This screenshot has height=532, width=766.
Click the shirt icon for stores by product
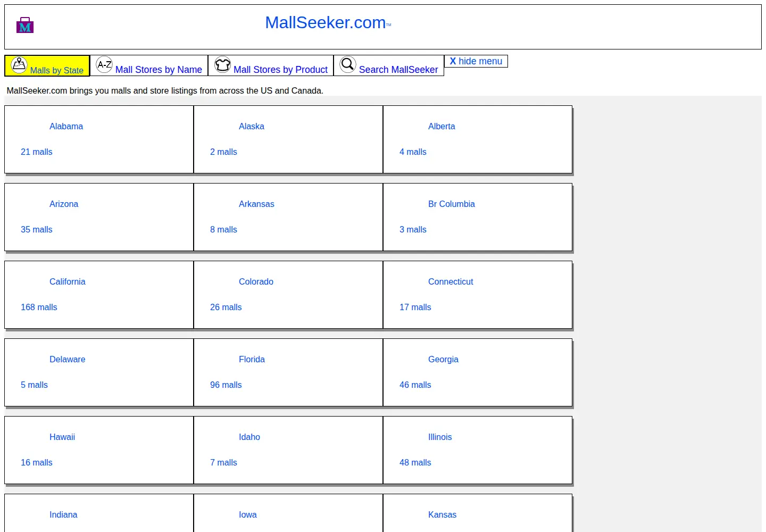point(222,64)
